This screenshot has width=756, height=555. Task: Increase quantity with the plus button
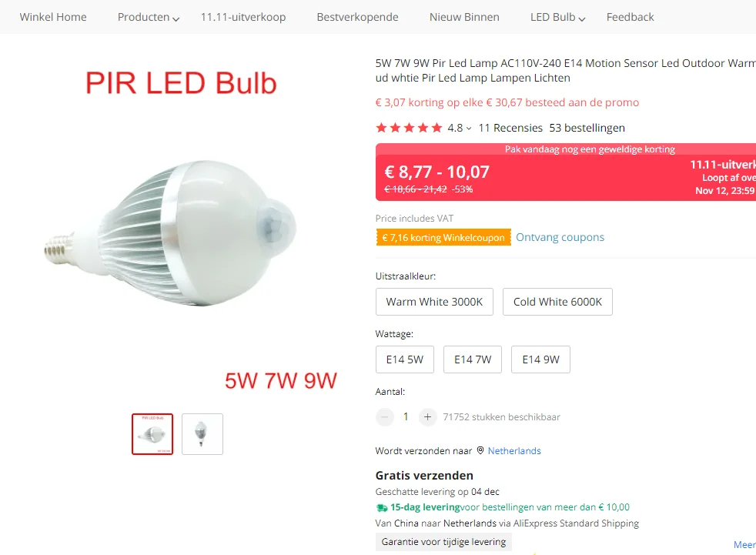tap(427, 416)
